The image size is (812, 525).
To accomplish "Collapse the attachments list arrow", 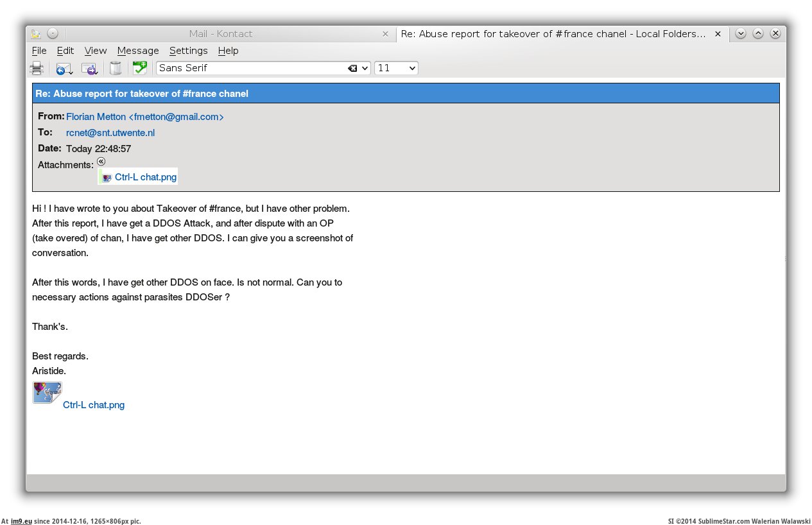I will coord(101,162).
